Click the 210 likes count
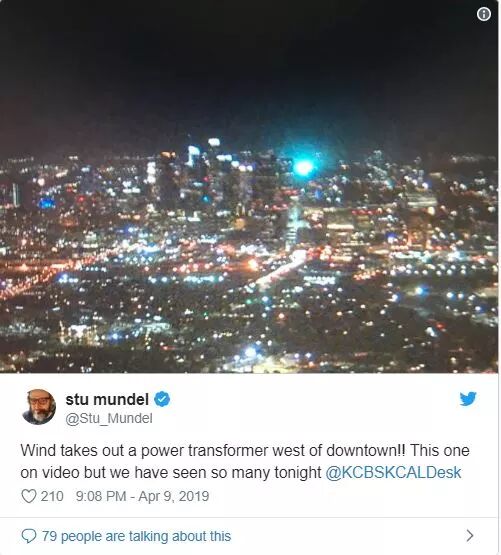 tap(52, 496)
